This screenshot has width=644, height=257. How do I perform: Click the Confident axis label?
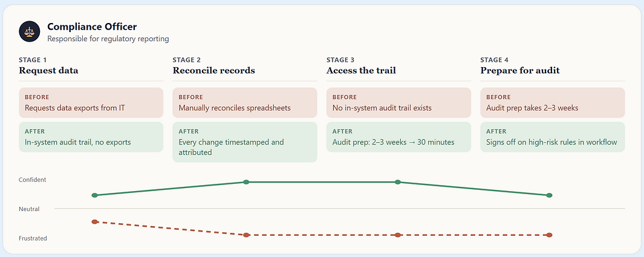(33, 180)
